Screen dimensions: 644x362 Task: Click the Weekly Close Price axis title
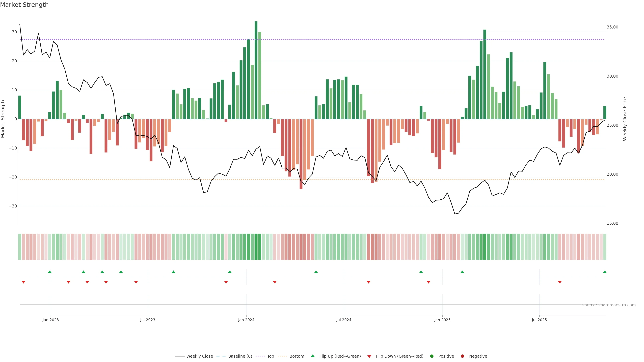pyautogui.click(x=625, y=119)
